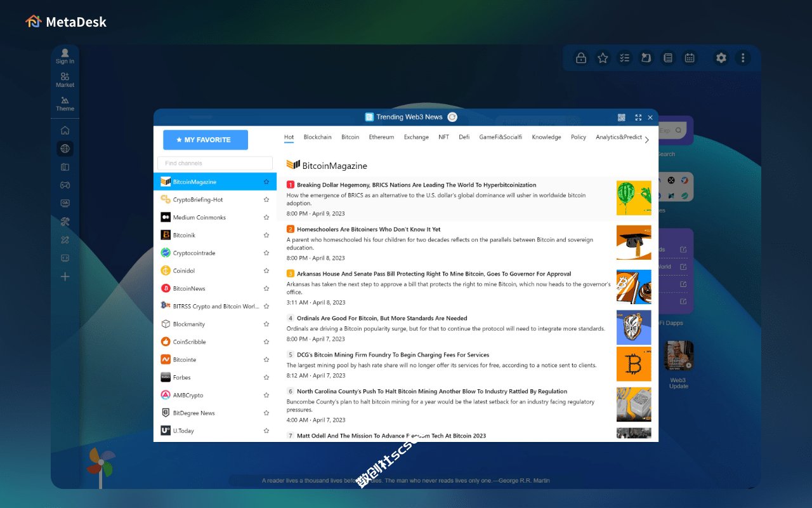The height and width of the screenshot is (508, 812).
Task: Select the BitDegree News channel
Action: [x=215, y=413]
